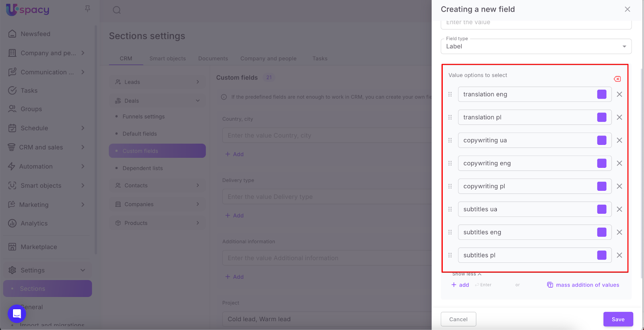Change color swatch for 'translation pl'

coord(602,117)
